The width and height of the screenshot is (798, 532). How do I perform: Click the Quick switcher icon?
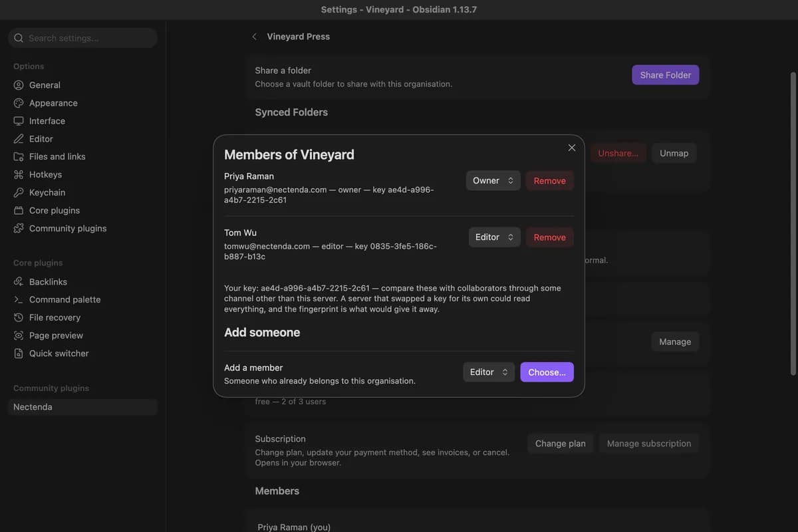[x=19, y=354]
